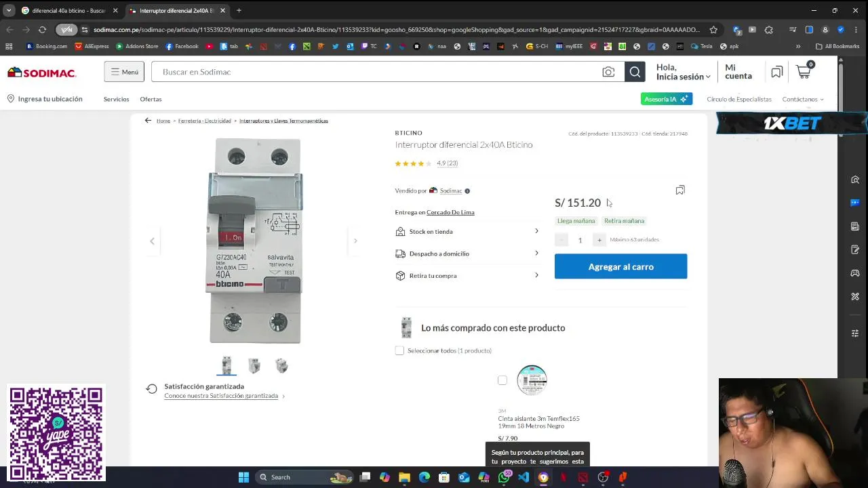Open the Windows Start menu
868x488 pixels.
click(243, 477)
